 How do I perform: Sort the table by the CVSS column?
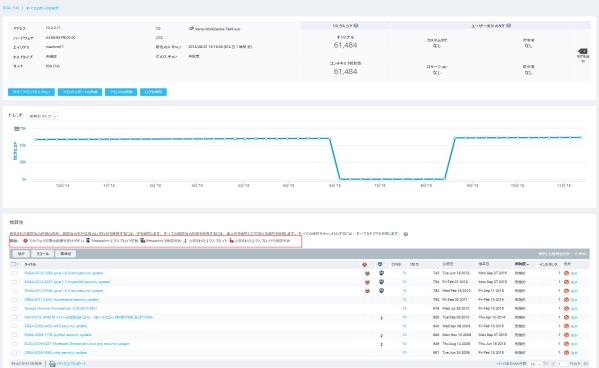(396, 264)
